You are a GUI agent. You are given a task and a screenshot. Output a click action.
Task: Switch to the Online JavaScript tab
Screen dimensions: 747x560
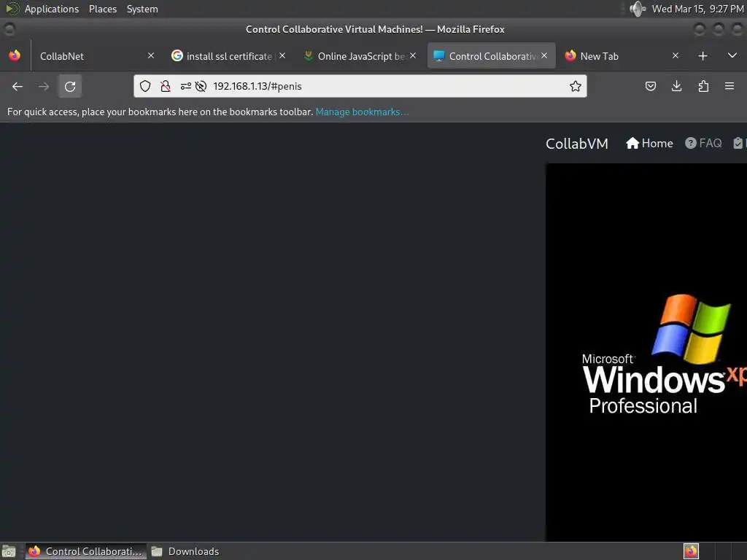coord(360,56)
